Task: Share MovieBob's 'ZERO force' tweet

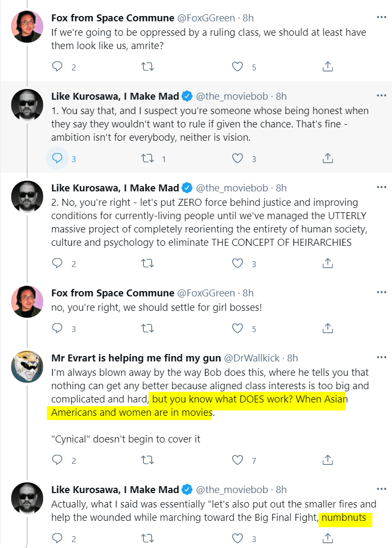Action: tap(328, 263)
